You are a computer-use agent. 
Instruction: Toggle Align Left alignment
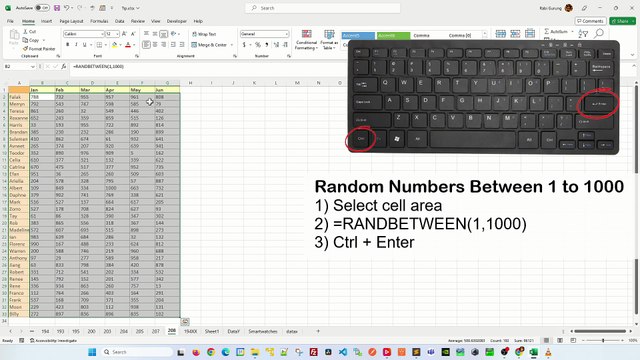(x=146, y=44)
